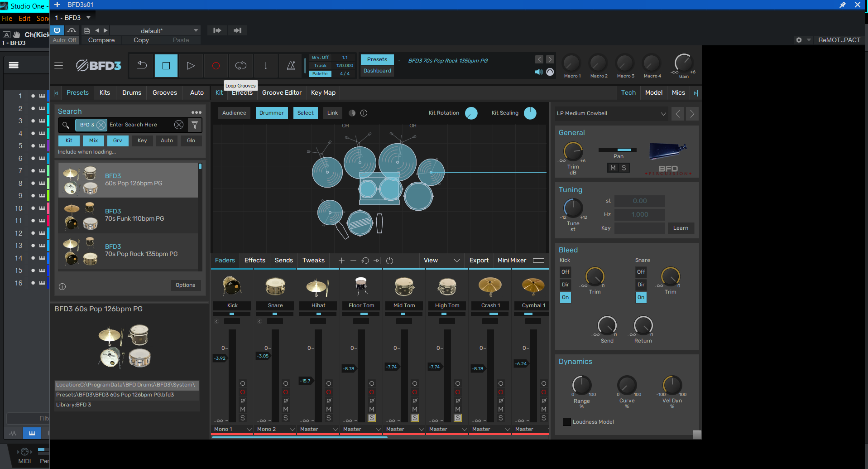The image size is (868, 469).
Task: Switch to Audience view
Action: tap(234, 113)
